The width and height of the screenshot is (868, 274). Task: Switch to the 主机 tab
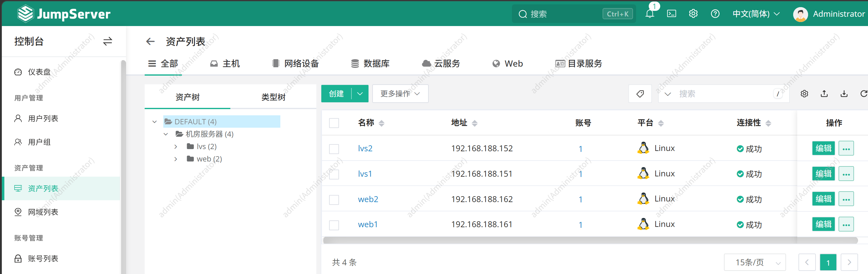coord(225,63)
